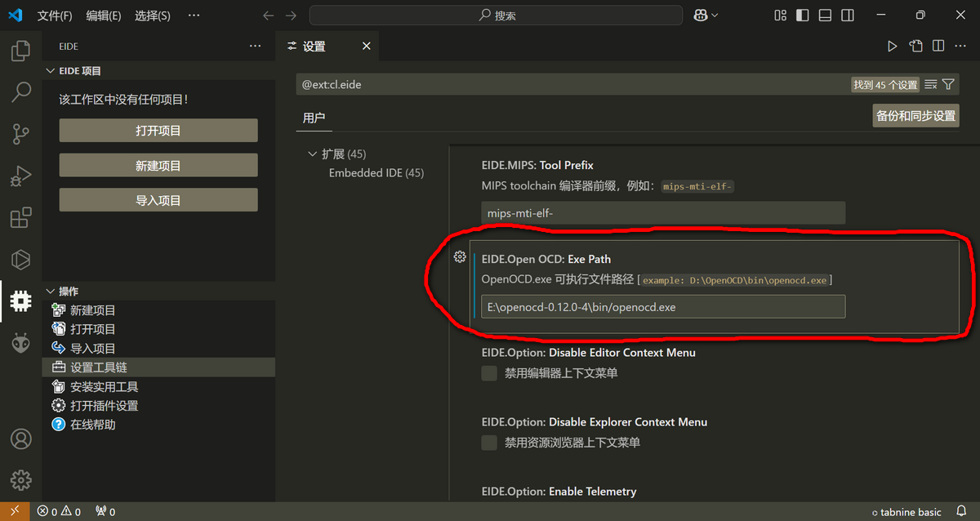Select 在线帮助 in the 操作 list
Image resolution: width=980 pixels, height=521 pixels.
tap(158, 425)
